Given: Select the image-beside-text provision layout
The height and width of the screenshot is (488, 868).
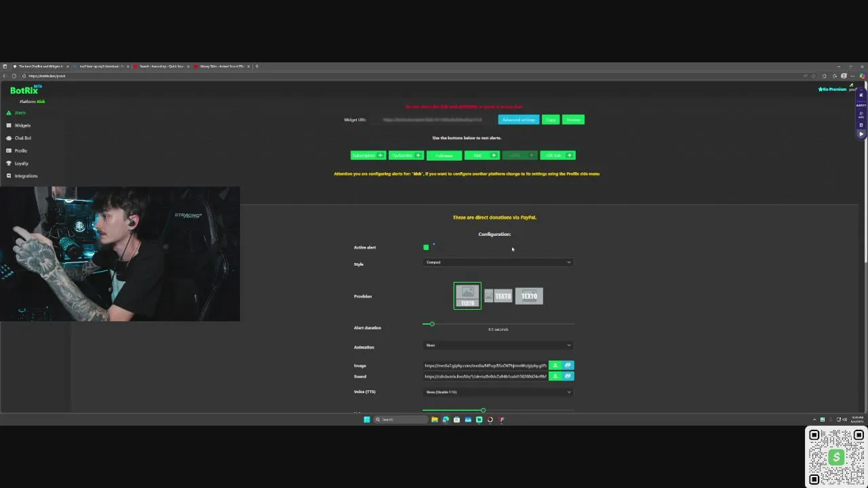Looking at the screenshot, I should point(498,296).
